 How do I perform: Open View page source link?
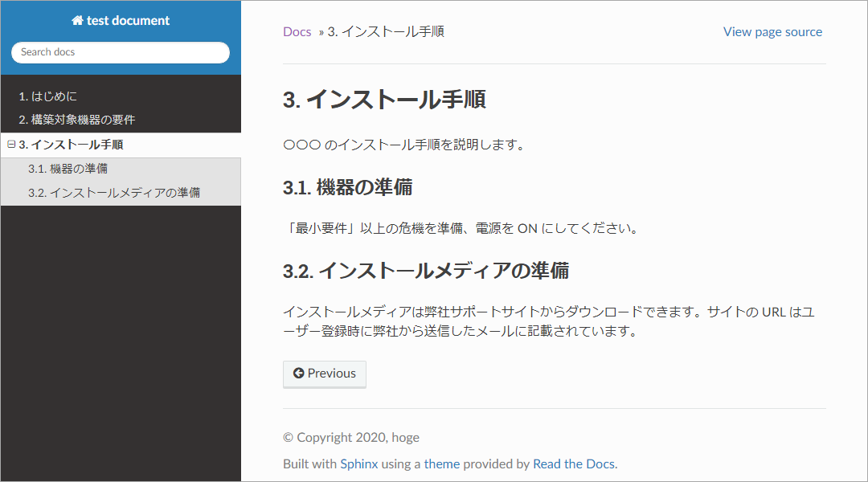(773, 32)
